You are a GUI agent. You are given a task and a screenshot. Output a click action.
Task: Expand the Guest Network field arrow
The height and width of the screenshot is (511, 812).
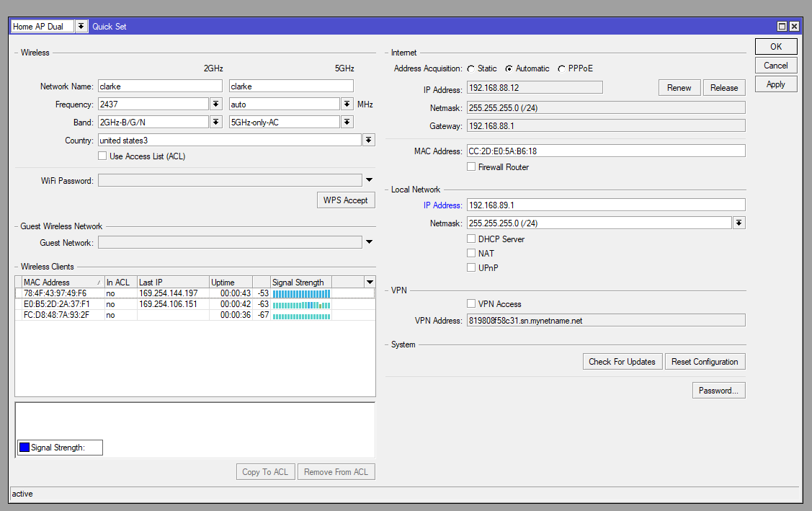pos(369,243)
